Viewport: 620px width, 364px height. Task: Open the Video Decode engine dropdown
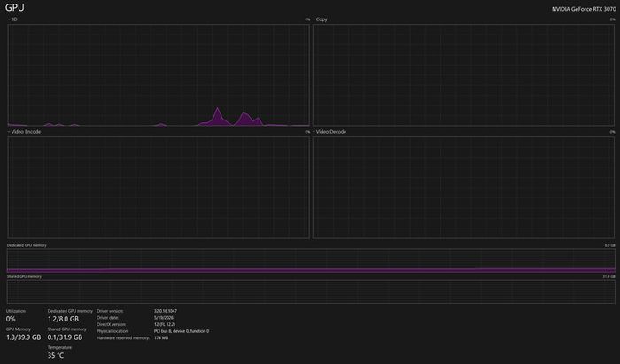329,132
